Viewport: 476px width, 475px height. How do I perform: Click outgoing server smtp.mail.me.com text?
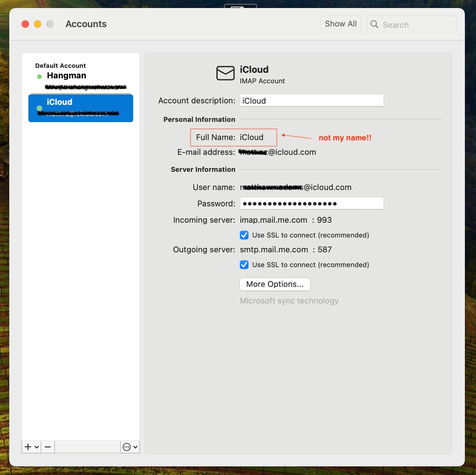274,250
